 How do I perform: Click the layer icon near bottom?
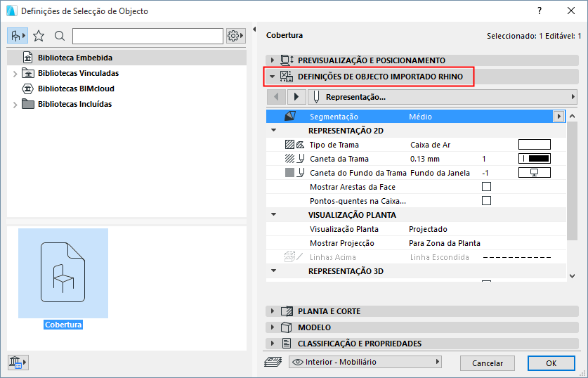[x=273, y=362]
